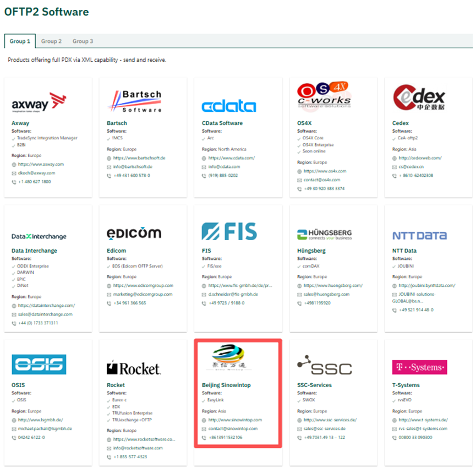This screenshot has width=476, height=467.
Task: Click ODEX Enterprise software entry
Action: click(33, 266)
